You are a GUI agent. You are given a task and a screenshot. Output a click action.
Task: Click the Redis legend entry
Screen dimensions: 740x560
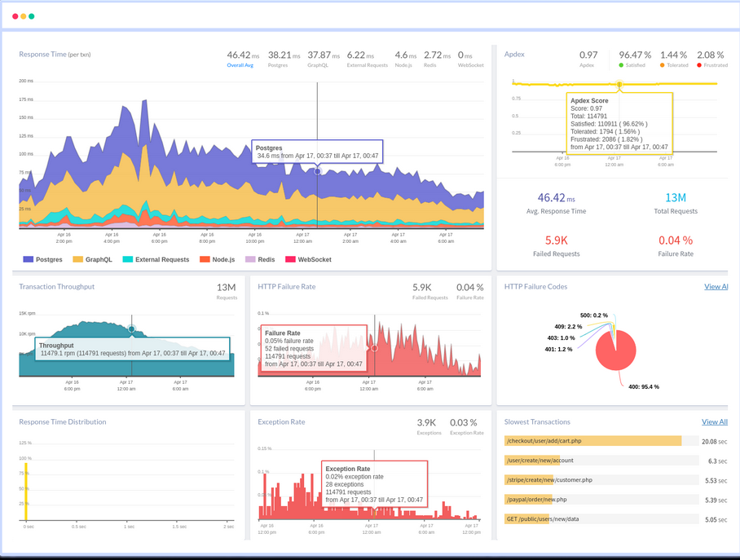pyautogui.click(x=260, y=259)
